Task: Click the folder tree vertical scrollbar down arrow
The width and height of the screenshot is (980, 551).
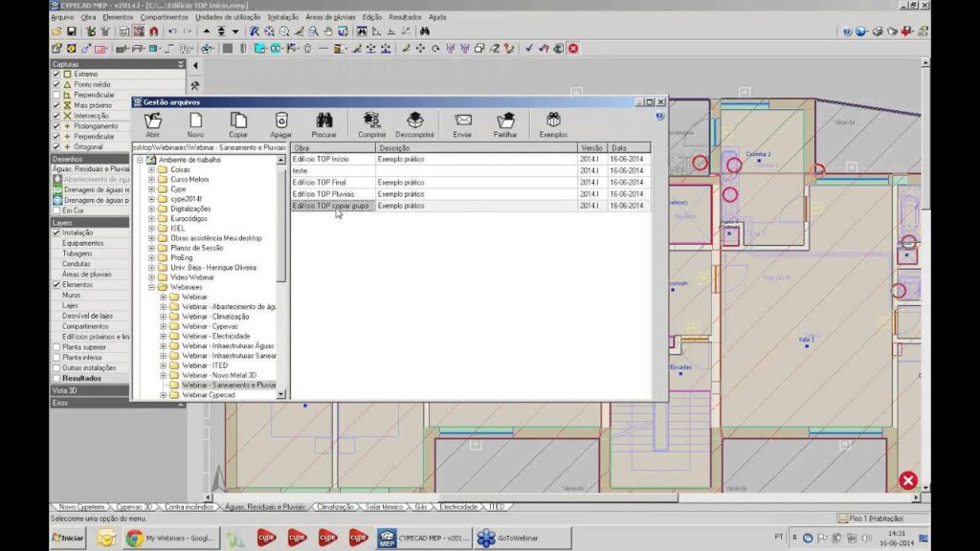Action: (280, 393)
